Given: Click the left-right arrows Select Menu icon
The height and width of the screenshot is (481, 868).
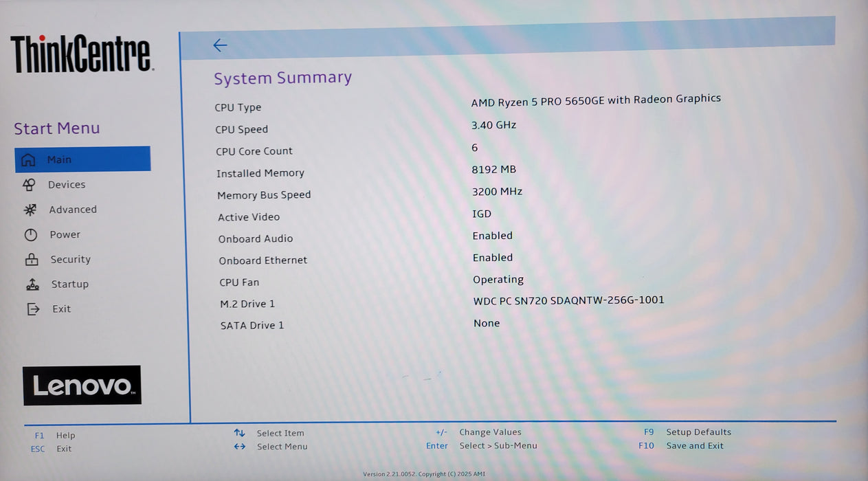Looking at the screenshot, I should tap(240, 447).
